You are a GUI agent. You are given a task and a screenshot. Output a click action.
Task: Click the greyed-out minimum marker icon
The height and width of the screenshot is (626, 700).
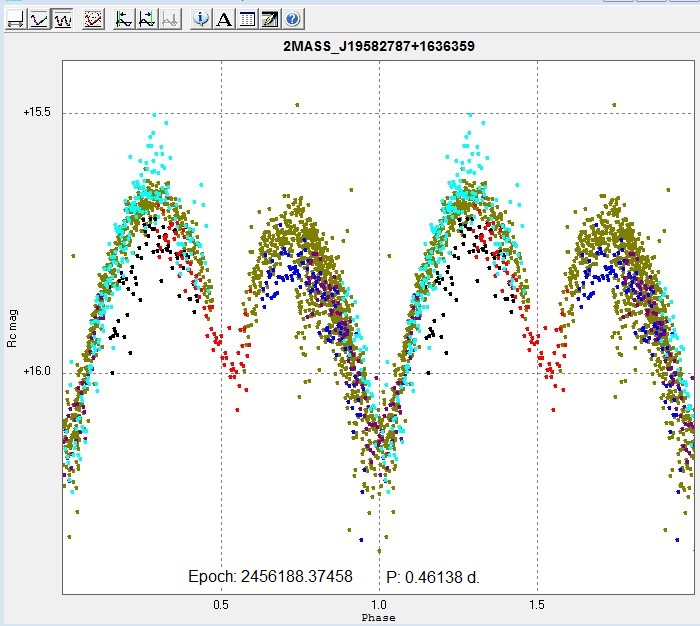pyautogui.click(x=170, y=20)
